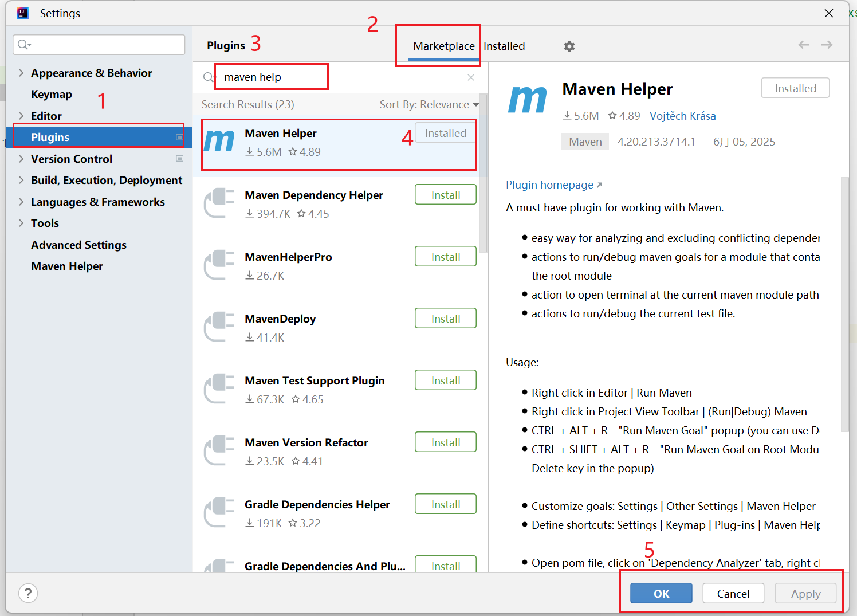Click the back navigation arrow
The image size is (857, 616).
804,45
